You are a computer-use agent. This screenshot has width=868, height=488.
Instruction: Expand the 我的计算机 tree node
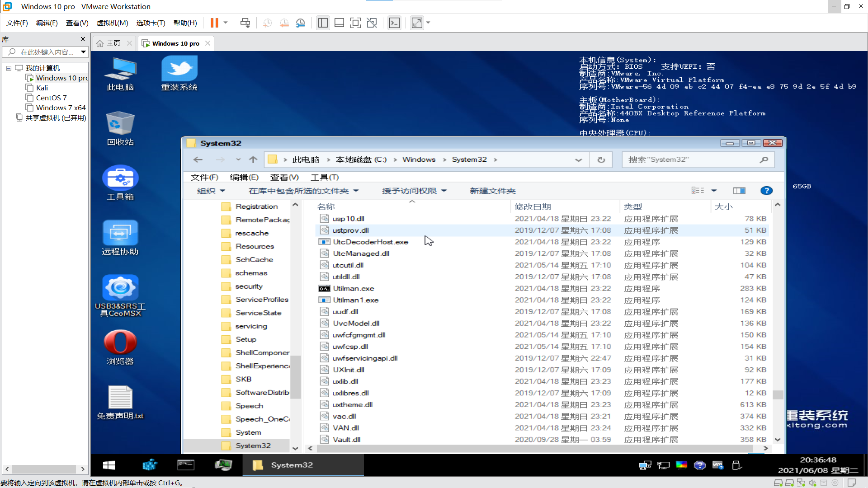tap(9, 68)
